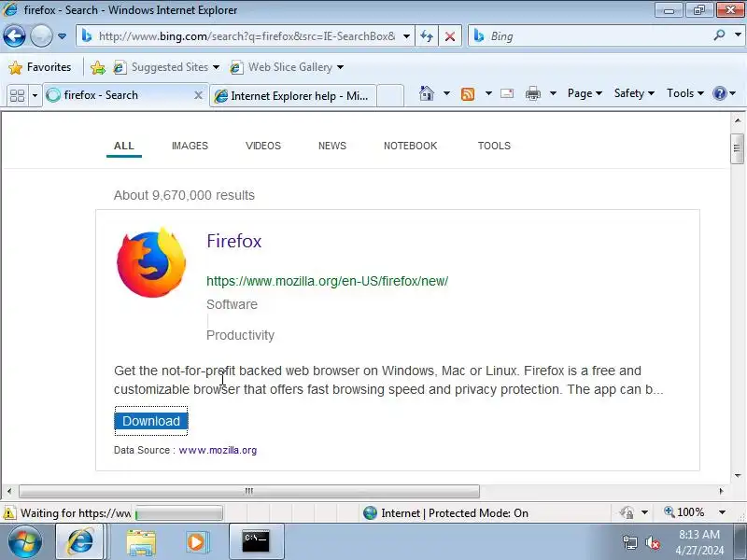This screenshot has width=747, height=560.
Task: Click the network tray icon
Action: coord(629,542)
